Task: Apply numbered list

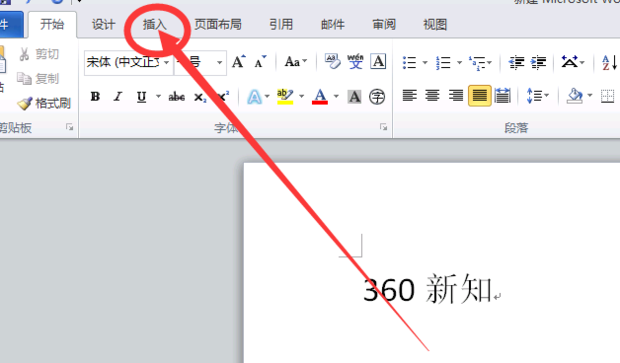Action: pyautogui.click(x=443, y=62)
